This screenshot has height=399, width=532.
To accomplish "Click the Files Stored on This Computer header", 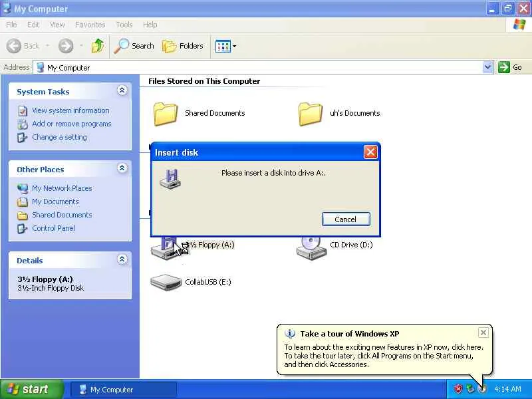I will click(204, 81).
